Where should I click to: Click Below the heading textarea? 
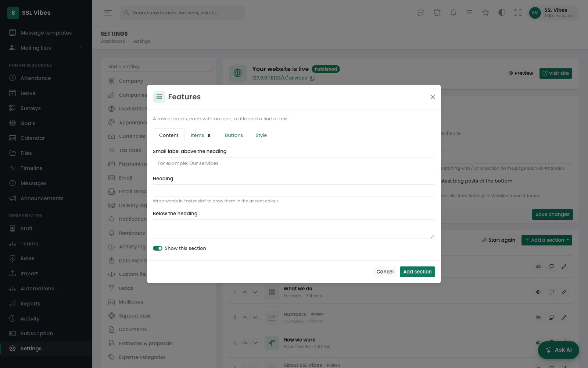(x=294, y=229)
